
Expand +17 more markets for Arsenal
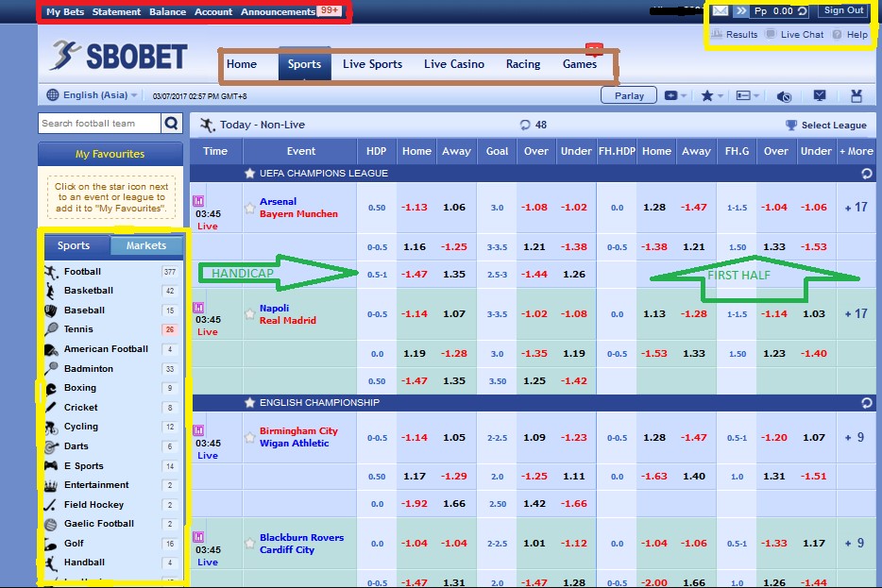pyautogui.click(x=857, y=208)
